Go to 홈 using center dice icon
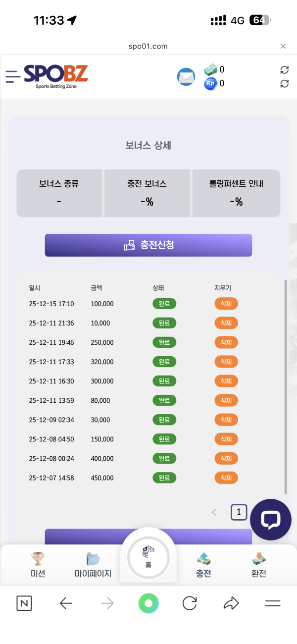Viewport: 297px width, 644px height. click(x=148, y=557)
